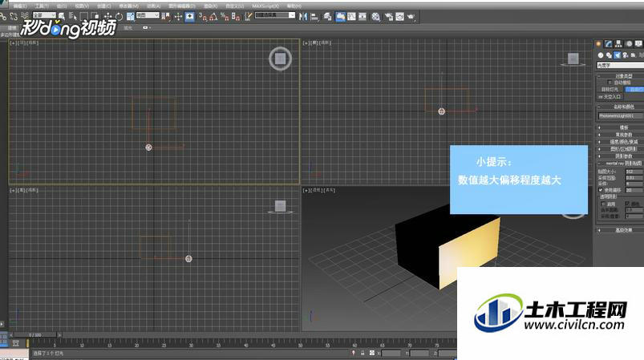
Task: Click the light name field PhotometricLight001
Action: (x=620, y=116)
